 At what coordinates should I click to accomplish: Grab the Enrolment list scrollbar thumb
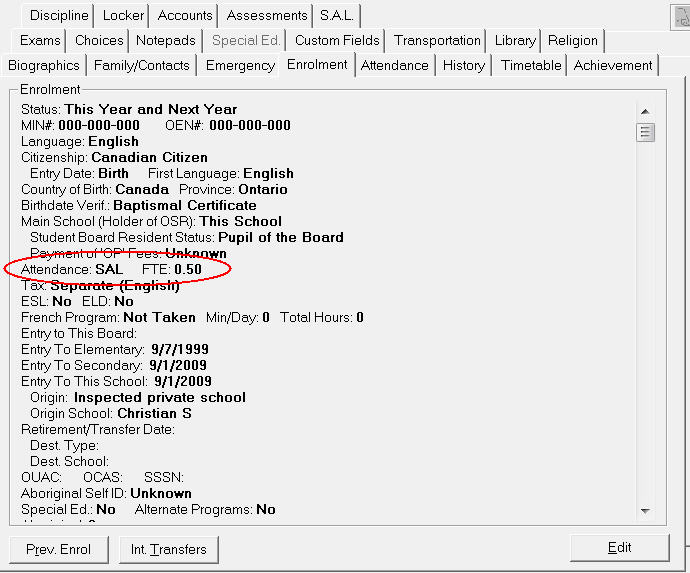point(645,132)
